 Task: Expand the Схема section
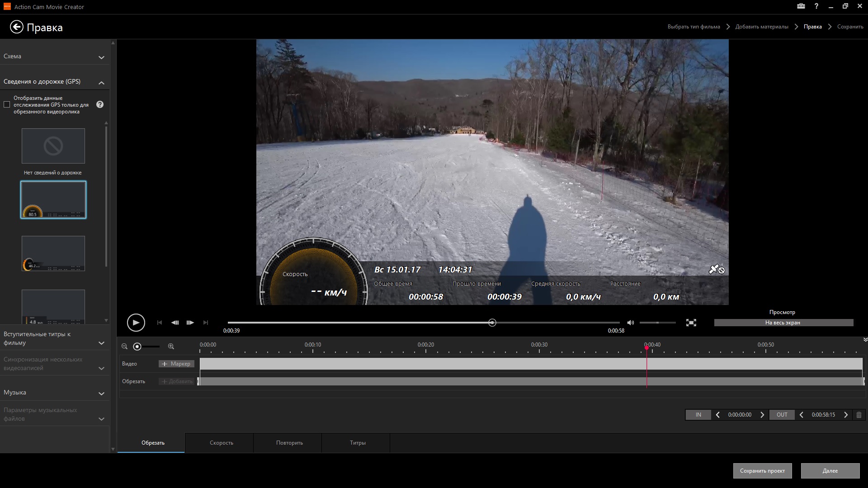[x=55, y=56]
